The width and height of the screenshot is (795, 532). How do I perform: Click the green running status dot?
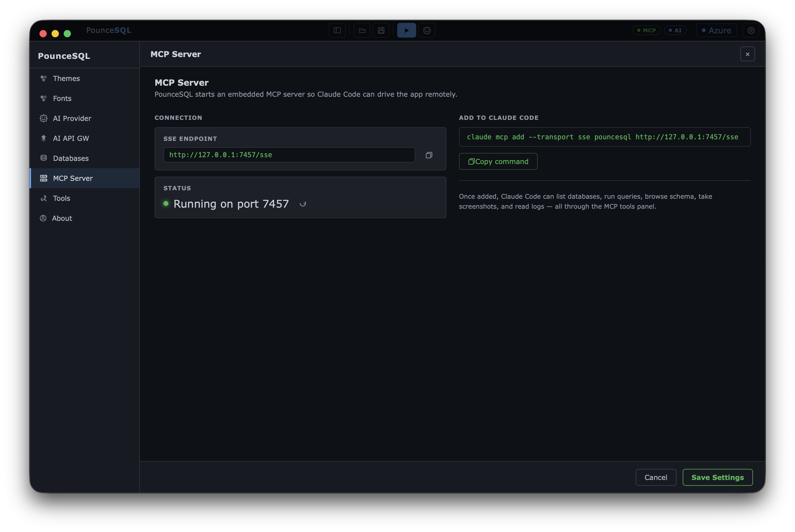[166, 203]
